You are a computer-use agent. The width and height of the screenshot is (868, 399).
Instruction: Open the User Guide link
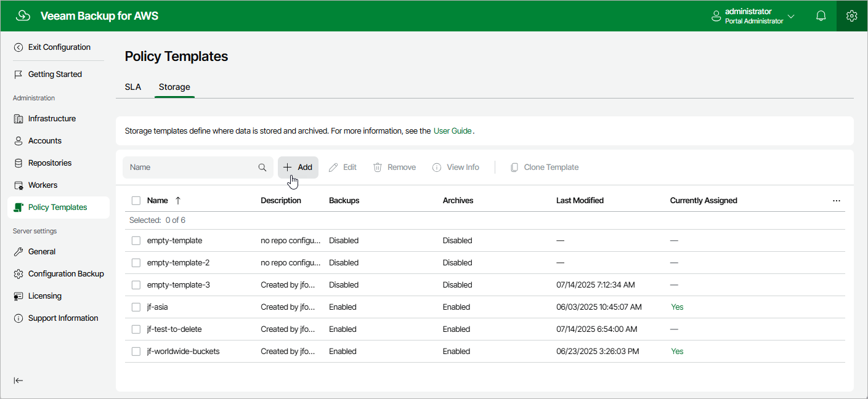[x=452, y=131]
